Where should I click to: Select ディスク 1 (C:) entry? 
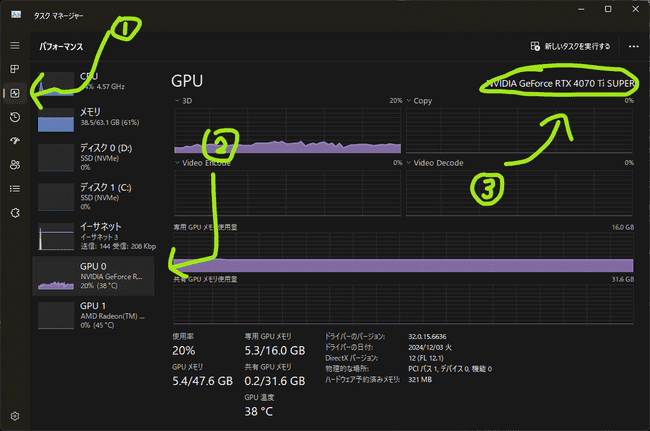(93, 196)
